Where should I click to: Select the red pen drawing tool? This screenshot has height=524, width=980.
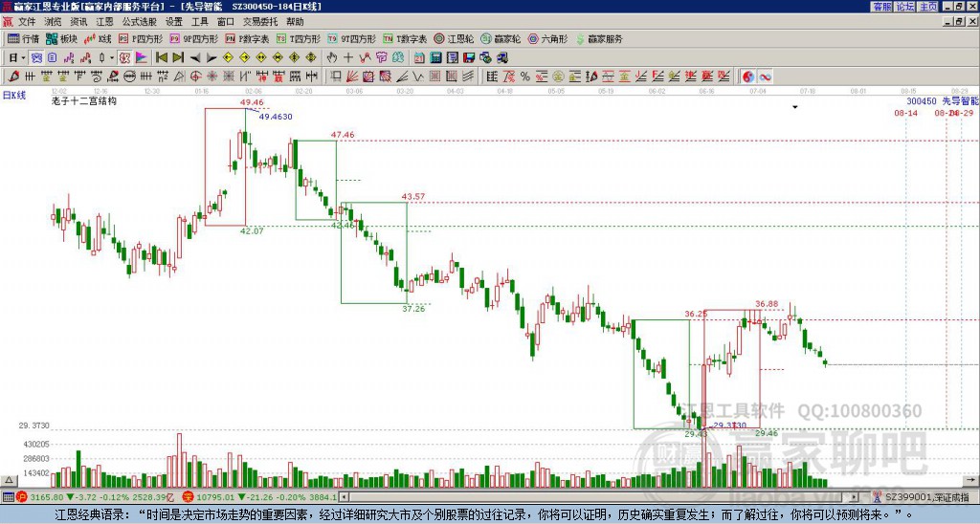coord(13,76)
